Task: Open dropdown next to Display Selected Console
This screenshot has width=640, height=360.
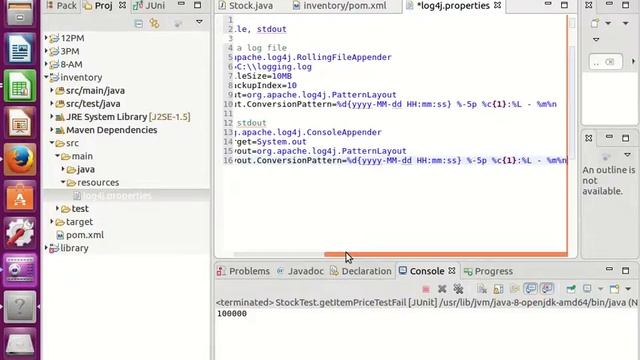Action: coord(600,289)
